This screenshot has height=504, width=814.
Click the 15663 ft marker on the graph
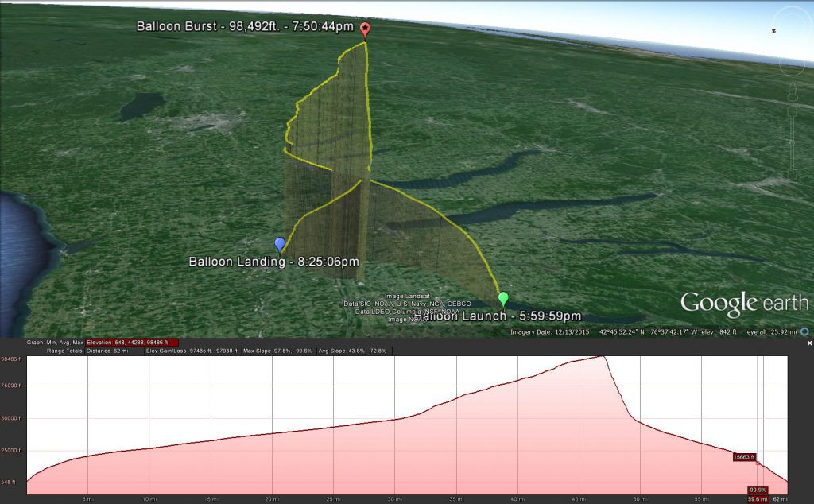coord(745,457)
